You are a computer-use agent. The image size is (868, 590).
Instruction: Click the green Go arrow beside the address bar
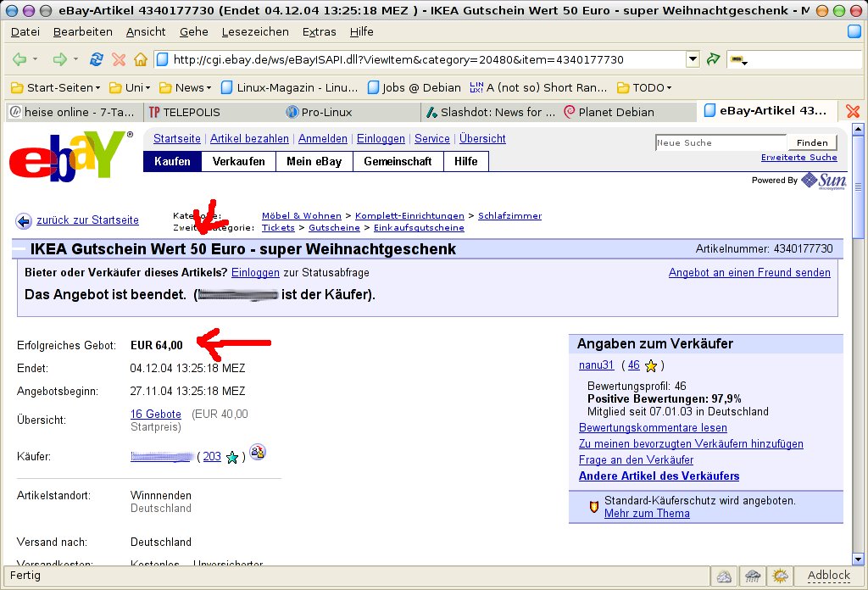click(x=714, y=58)
